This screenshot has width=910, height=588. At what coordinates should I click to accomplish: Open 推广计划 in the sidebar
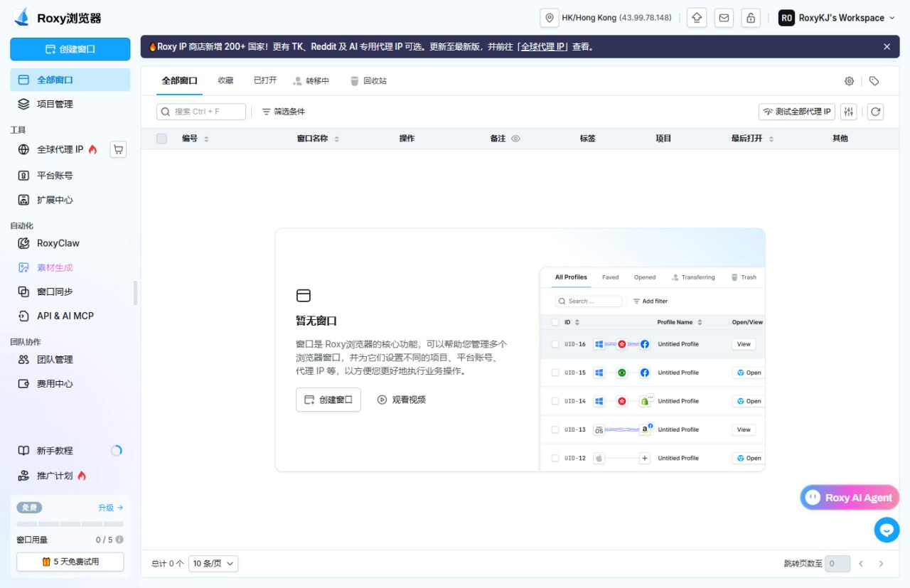(70, 476)
